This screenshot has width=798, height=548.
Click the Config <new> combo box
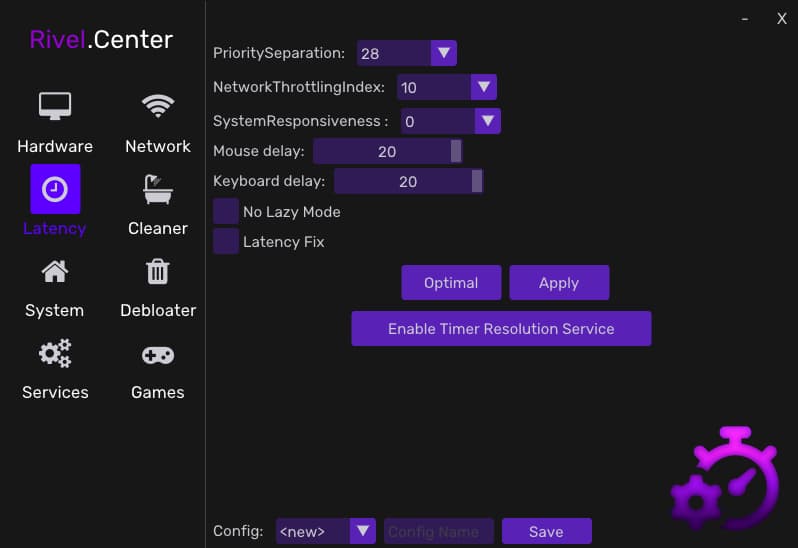click(326, 531)
